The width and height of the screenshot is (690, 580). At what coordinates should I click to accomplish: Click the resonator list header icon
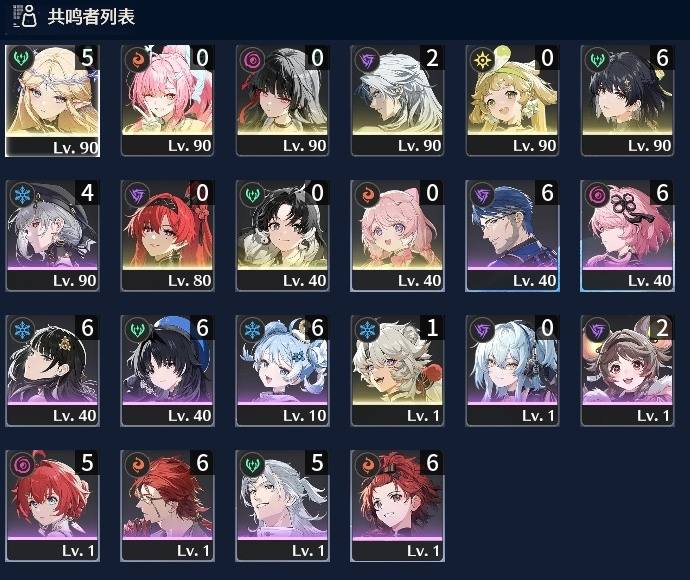tap(25, 16)
